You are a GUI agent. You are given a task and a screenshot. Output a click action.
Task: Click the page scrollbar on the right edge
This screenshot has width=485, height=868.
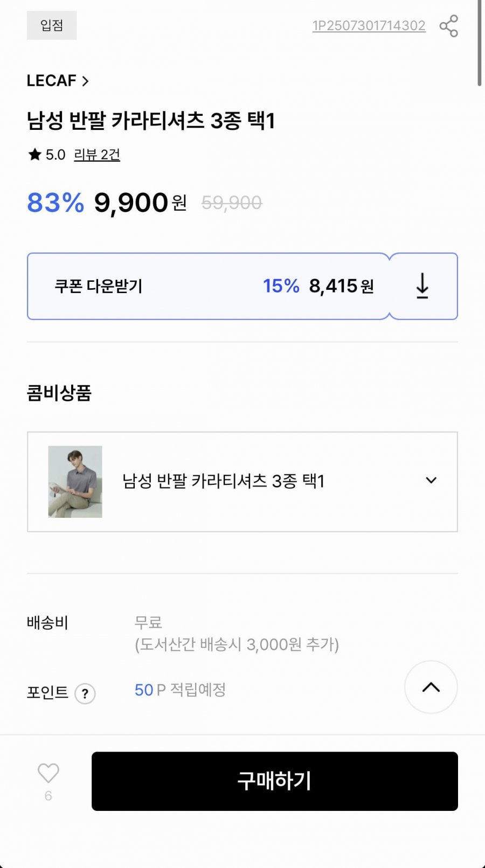click(x=479, y=43)
